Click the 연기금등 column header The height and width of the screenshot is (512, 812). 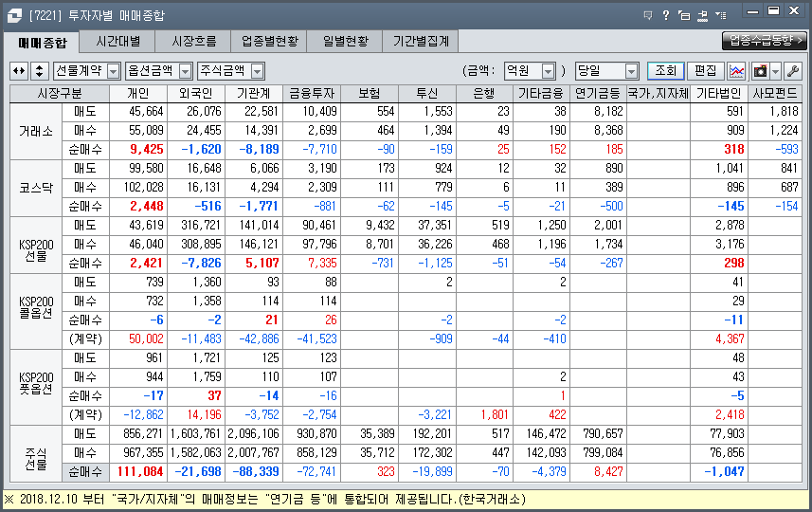tap(598, 93)
